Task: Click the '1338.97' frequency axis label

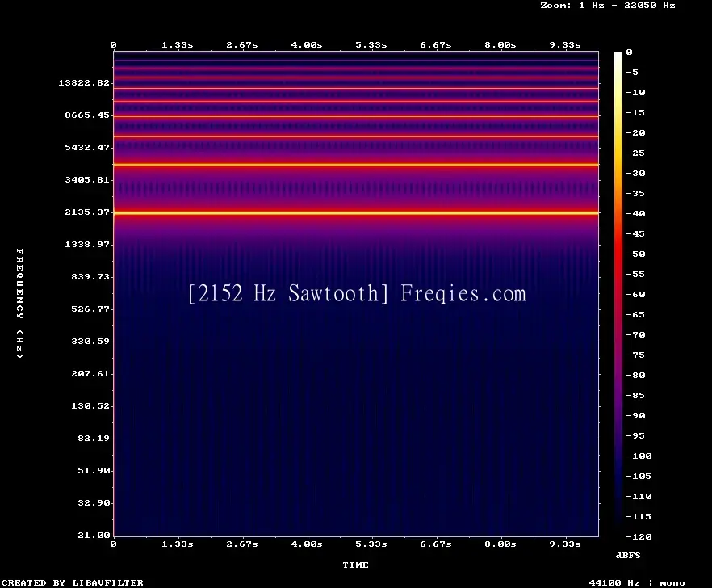Action: (87, 244)
